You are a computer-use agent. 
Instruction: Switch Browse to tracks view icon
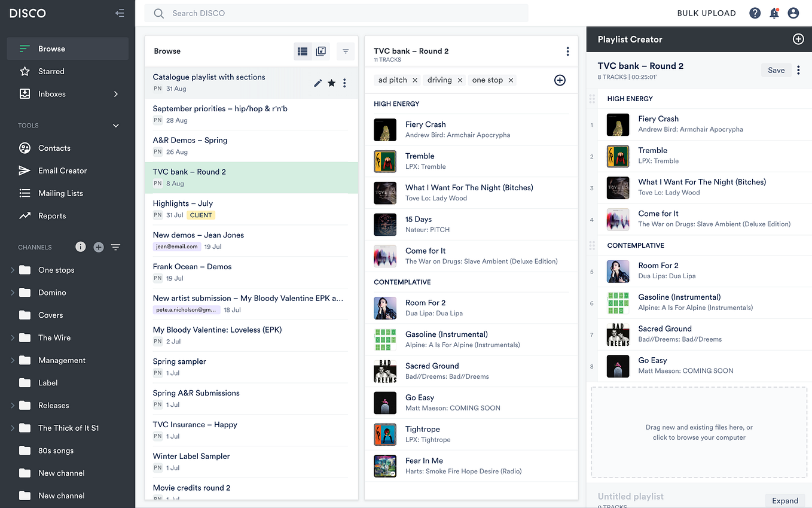[x=321, y=51]
